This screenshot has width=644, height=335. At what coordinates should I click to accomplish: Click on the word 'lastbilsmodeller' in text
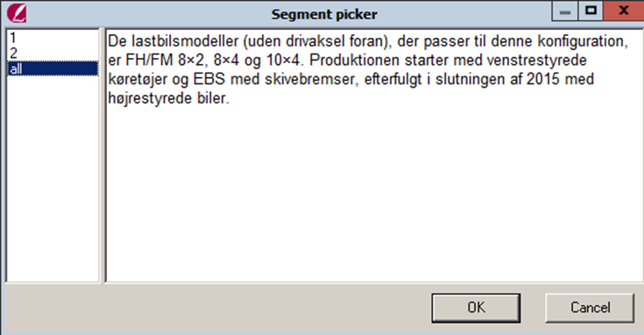point(185,41)
